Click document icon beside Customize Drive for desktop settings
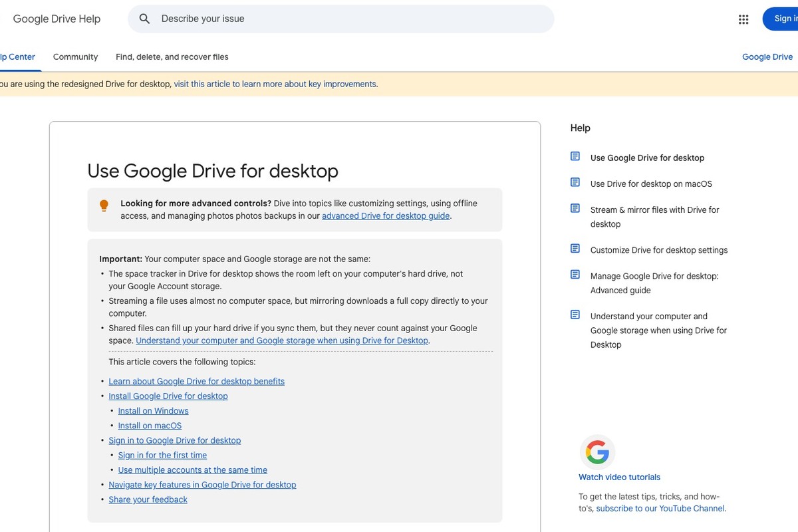This screenshot has width=798, height=532. point(575,249)
